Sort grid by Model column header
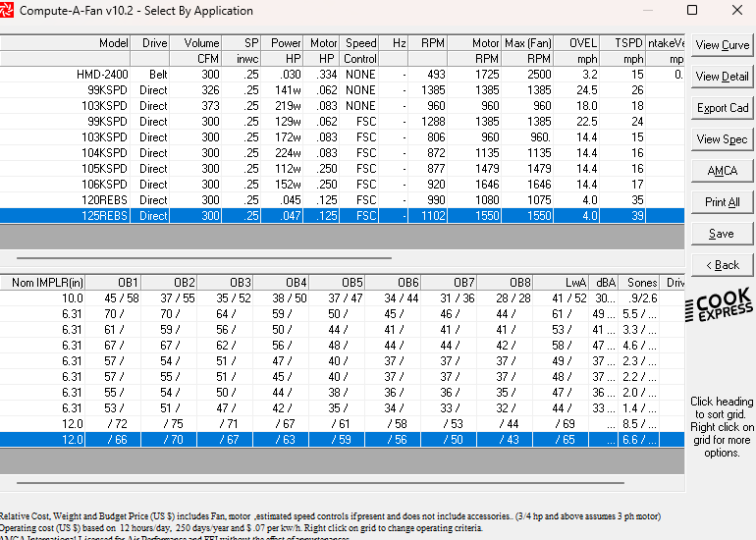 click(114, 43)
